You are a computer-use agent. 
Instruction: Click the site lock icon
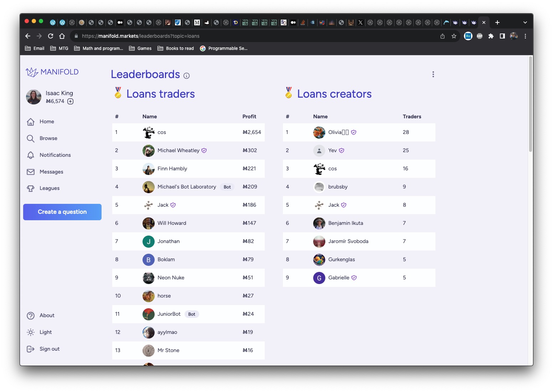pos(76,36)
